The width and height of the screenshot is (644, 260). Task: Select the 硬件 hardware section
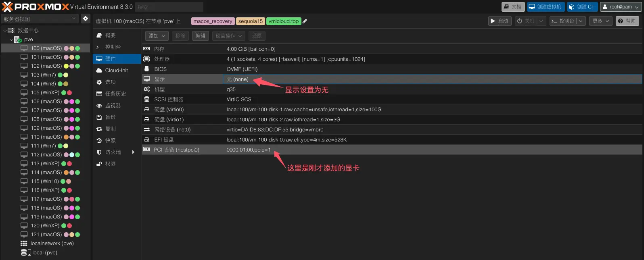(117, 58)
